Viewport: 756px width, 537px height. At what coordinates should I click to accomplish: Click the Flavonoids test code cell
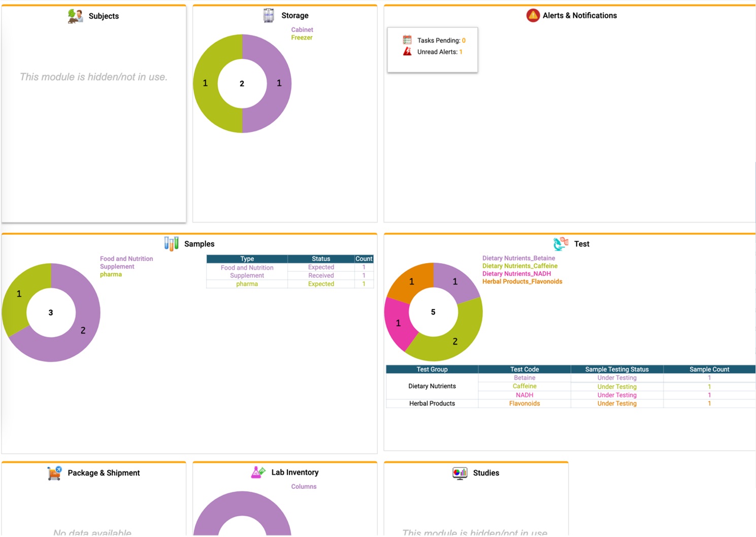point(524,403)
